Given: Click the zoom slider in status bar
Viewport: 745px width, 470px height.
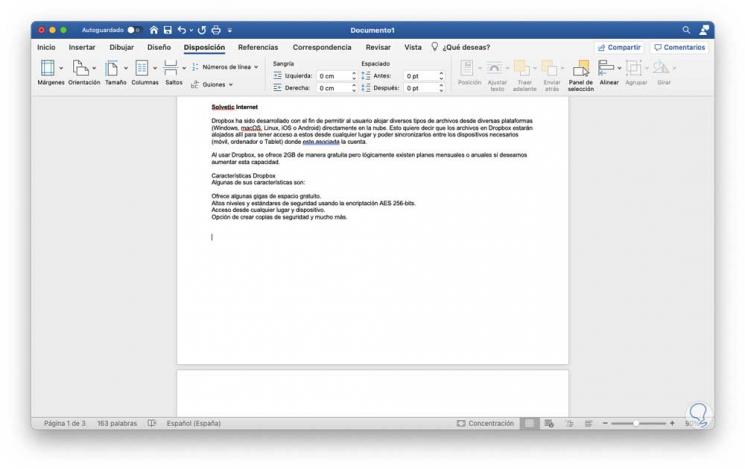Looking at the screenshot, I should 638,423.
